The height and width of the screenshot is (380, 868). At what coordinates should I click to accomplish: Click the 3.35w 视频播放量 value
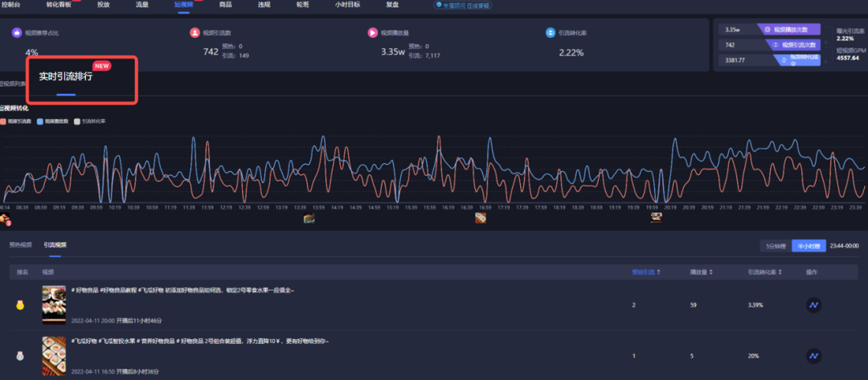393,52
